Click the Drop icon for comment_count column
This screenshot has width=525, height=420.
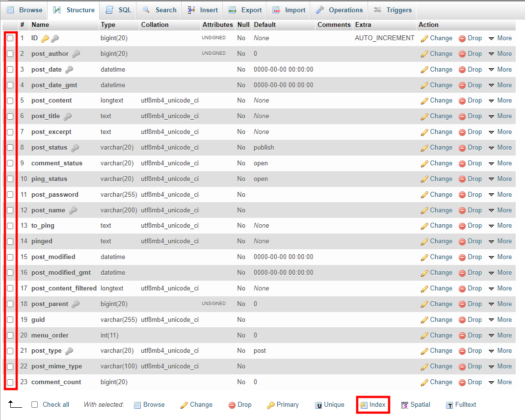point(470,382)
